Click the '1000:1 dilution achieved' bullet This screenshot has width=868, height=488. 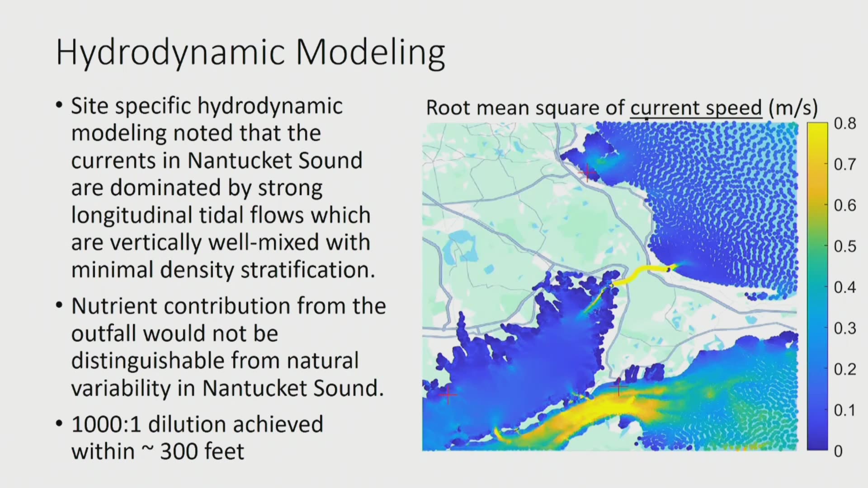(190, 437)
